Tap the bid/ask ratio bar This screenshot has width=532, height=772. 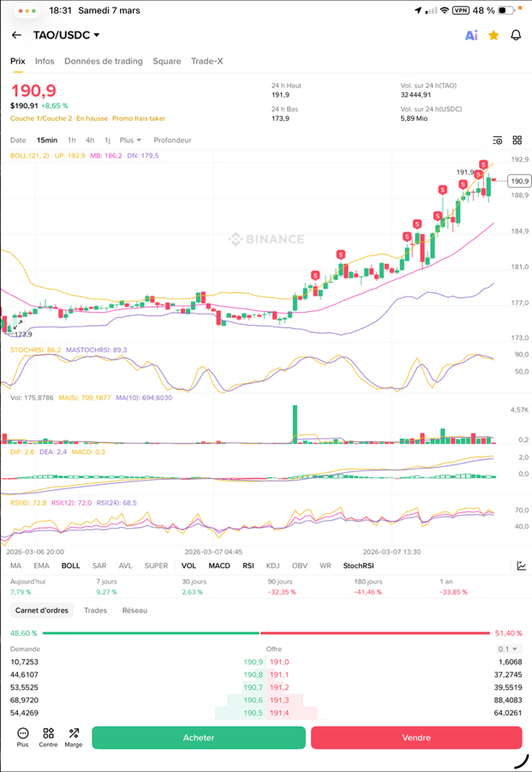pyautogui.click(x=266, y=633)
